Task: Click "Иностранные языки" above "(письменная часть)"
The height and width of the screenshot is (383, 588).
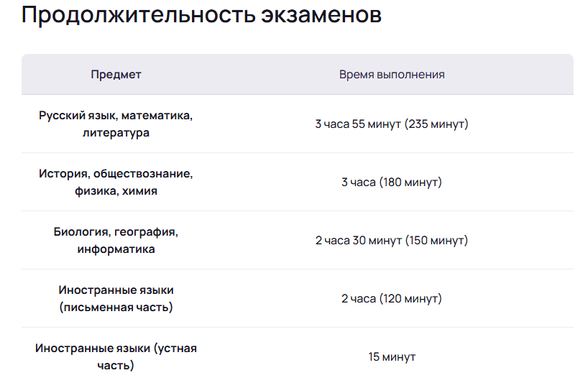Action: tap(116, 290)
